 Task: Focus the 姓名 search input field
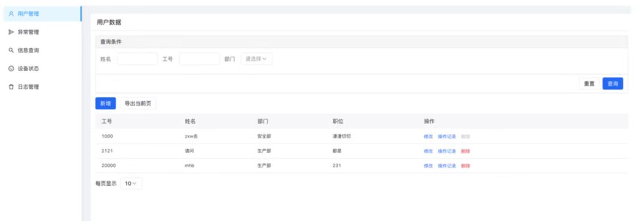click(x=137, y=59)
